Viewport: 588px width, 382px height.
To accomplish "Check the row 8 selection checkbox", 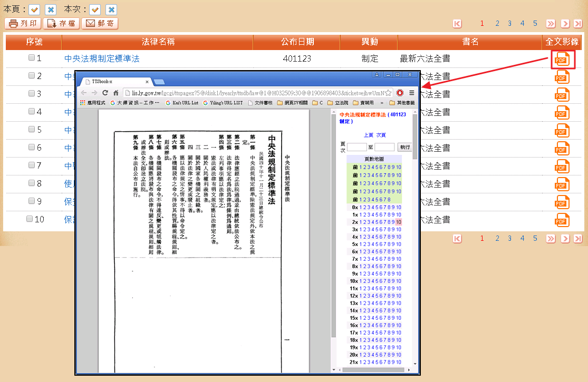I will (32, 183).
